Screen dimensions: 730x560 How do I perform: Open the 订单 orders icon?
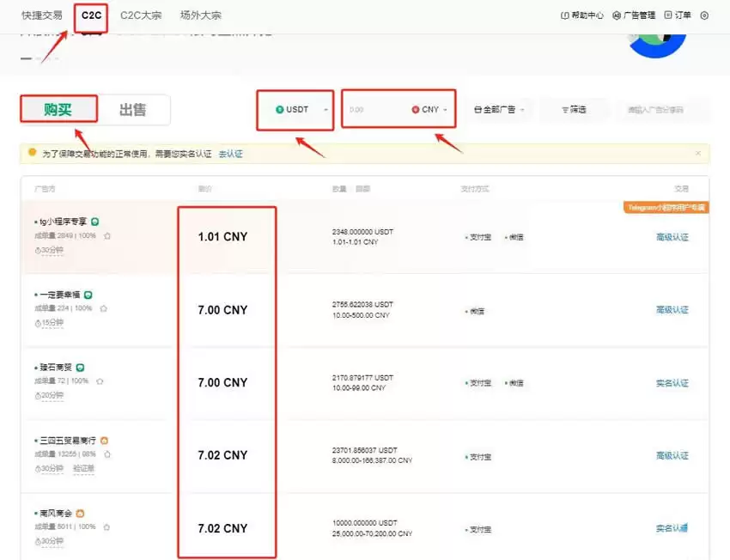pyautogui.click(x=666, y=15)
